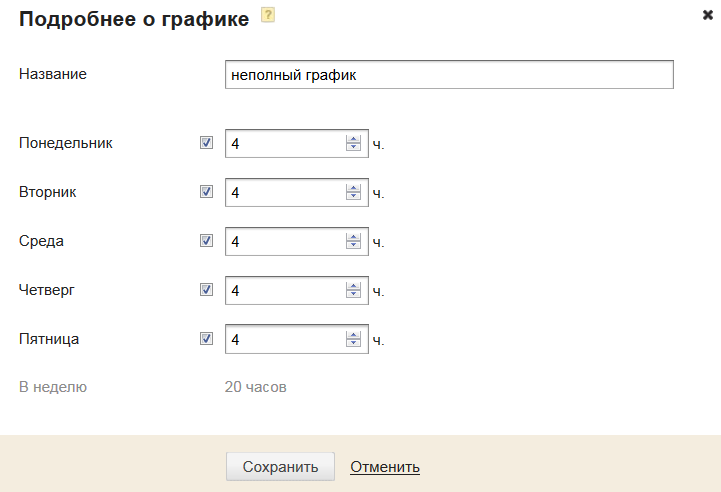Viewport: 721px width, 492px height.
Task: Uncheck the Пятница checkbox
Action: (x=207, y=339)
